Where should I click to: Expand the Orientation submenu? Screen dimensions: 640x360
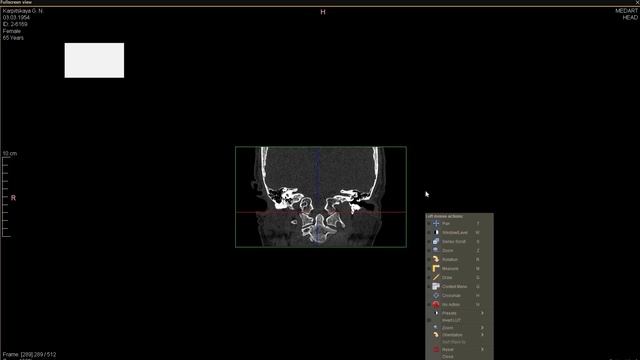tap(459, 335)
